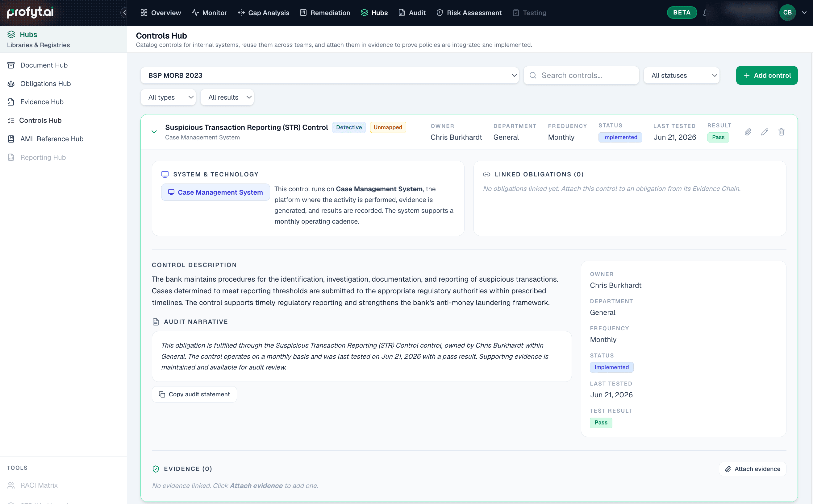Click the Unmapped badge
813x504 pixels.
[388, 127]
